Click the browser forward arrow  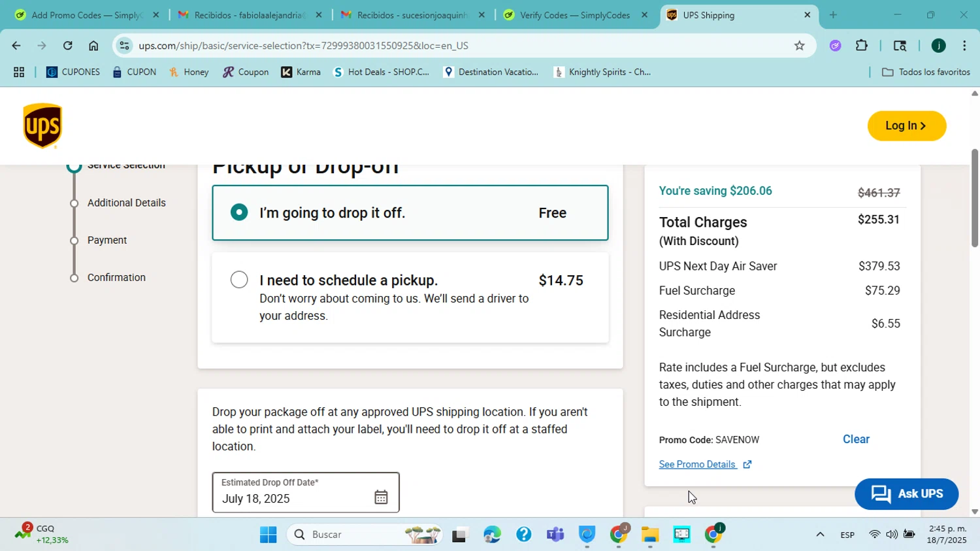42,46
